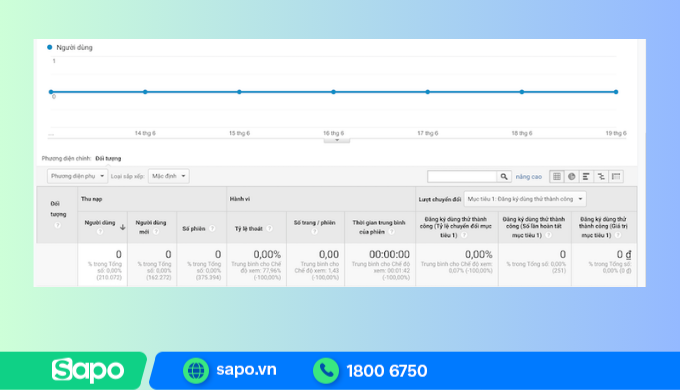Click the (251) goal completions total figure
This screenshot has width=680, height=390.
[559, 270]
